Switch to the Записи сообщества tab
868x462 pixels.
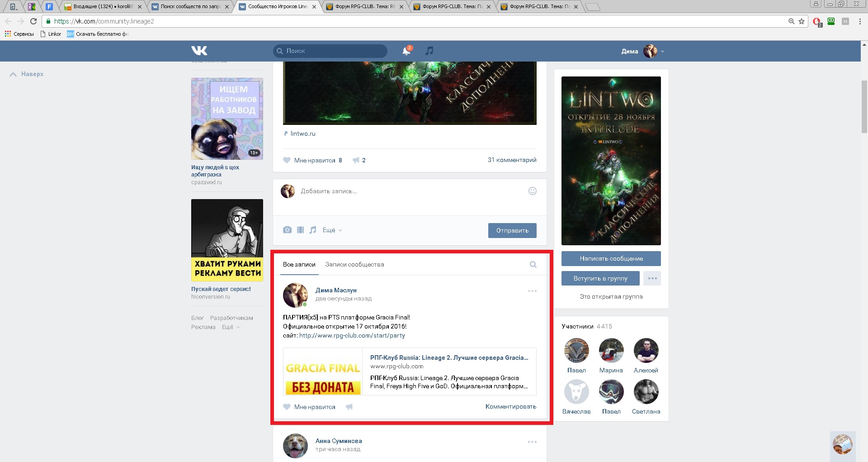pos(354,265)
